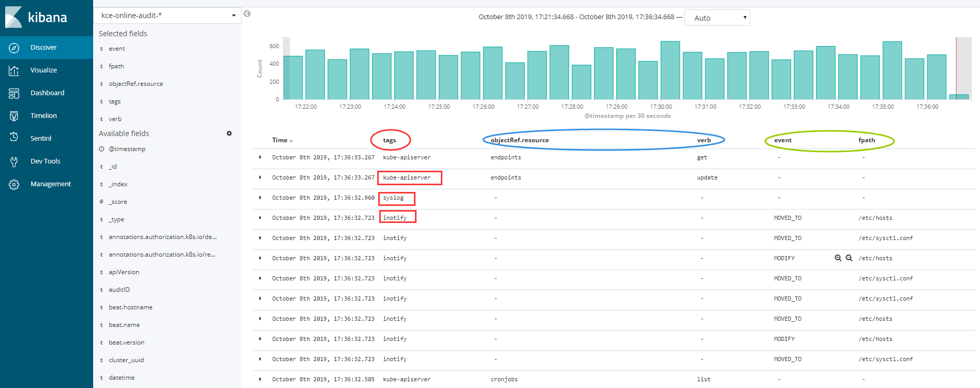Open the Auto interval dropdown
The image size is (980, 388).
pyautogui.click(x=717, y=18)
